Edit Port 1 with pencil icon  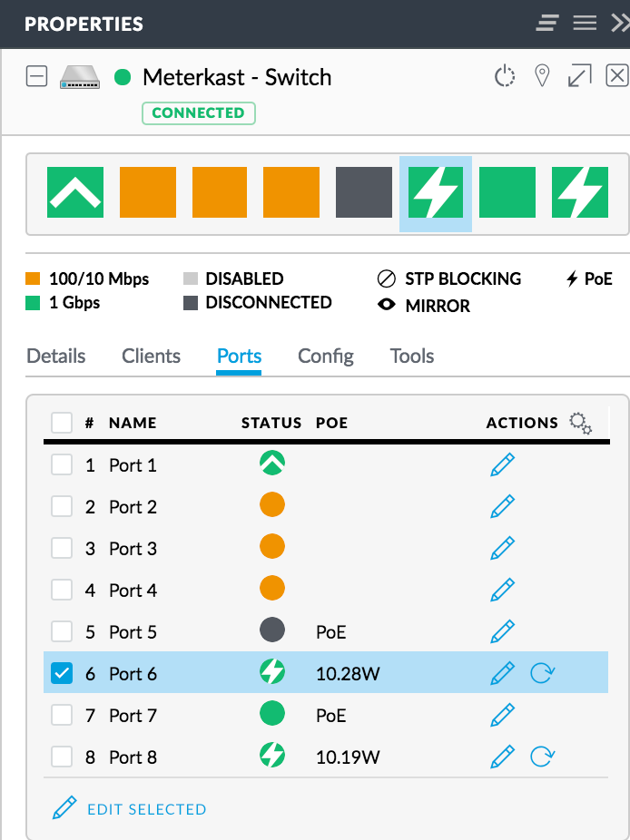pos(502,465)
